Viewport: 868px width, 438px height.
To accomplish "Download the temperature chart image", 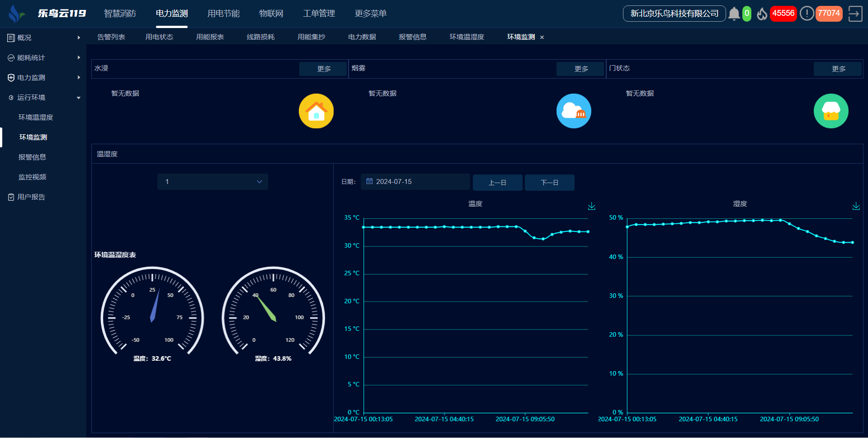I will tap(591, 206).
